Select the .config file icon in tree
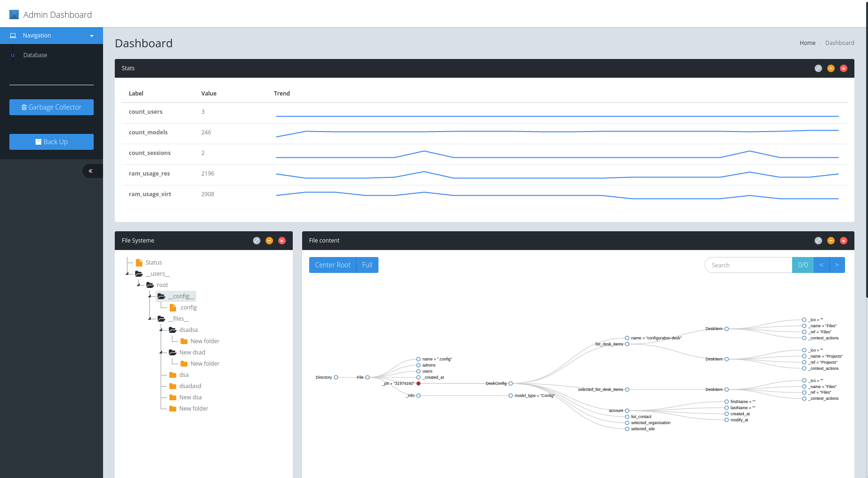The image size is (868, 478). click(x=172, y=307)
